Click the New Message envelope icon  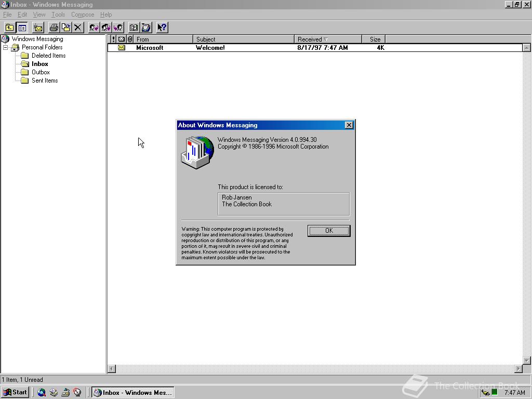click(x=38, y=28)
